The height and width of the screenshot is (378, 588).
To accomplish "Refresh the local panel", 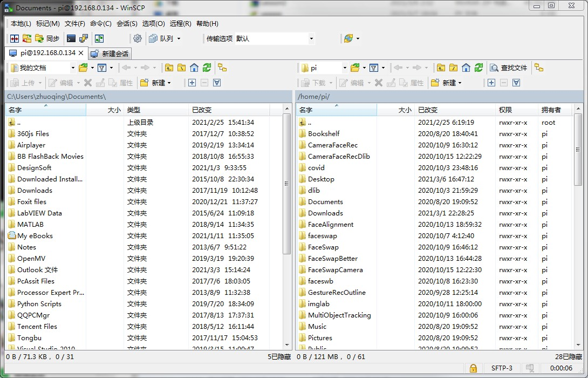I will pos(207,68).
